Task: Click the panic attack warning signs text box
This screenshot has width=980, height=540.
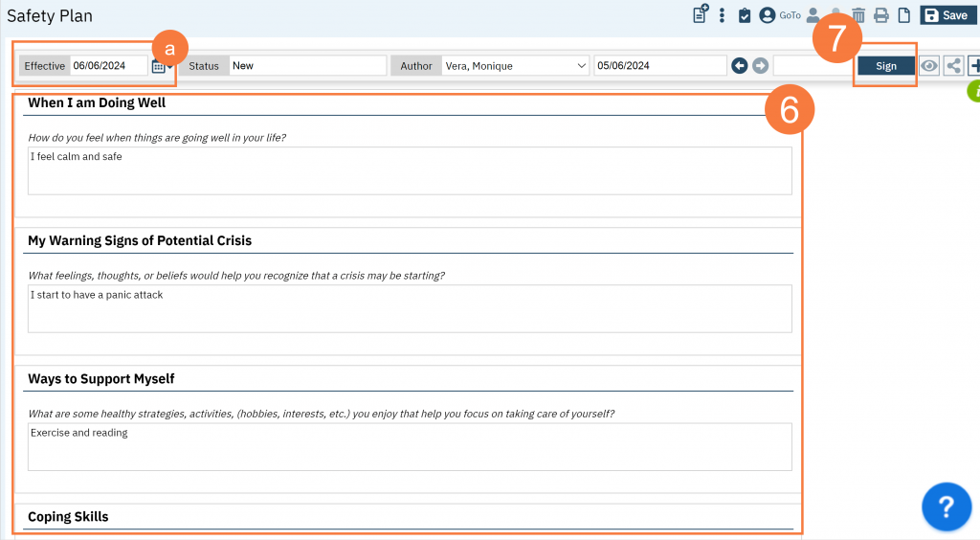Action: (410, 308)
